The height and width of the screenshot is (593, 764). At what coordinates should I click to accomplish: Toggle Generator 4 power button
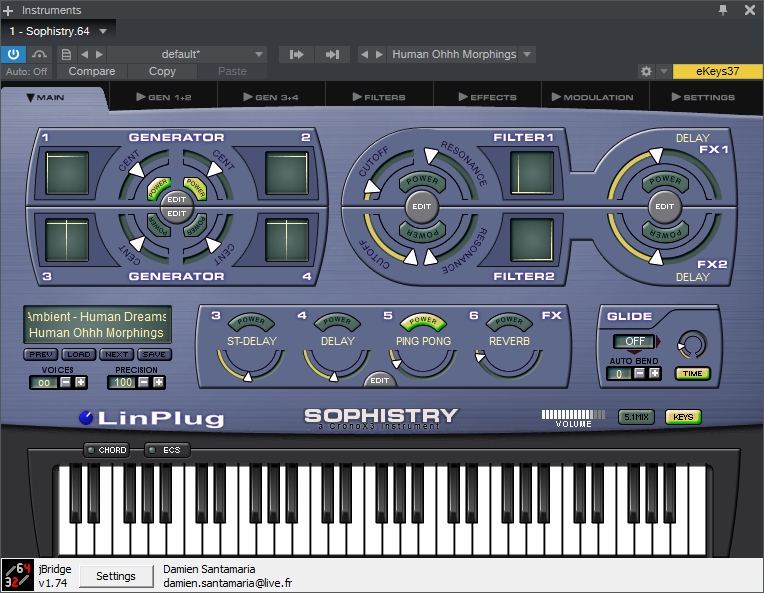(x=195, y=225)
